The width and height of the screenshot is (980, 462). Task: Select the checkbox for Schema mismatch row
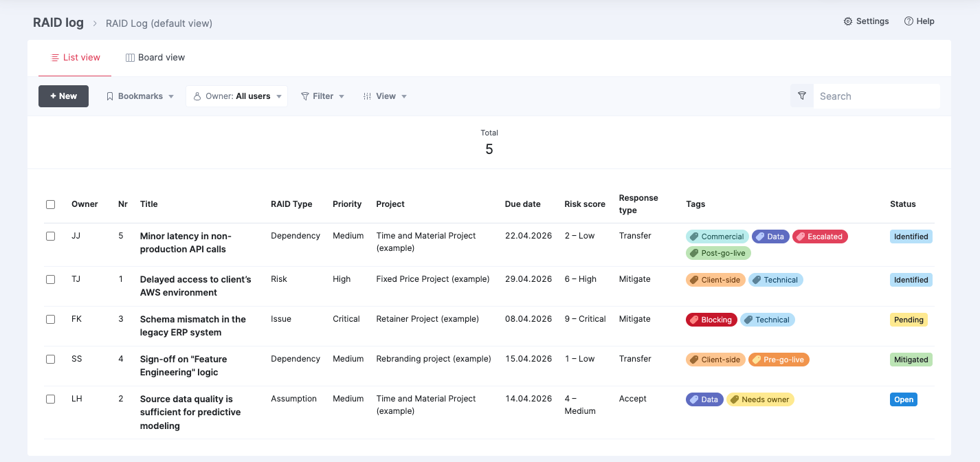tap(50, 319)
